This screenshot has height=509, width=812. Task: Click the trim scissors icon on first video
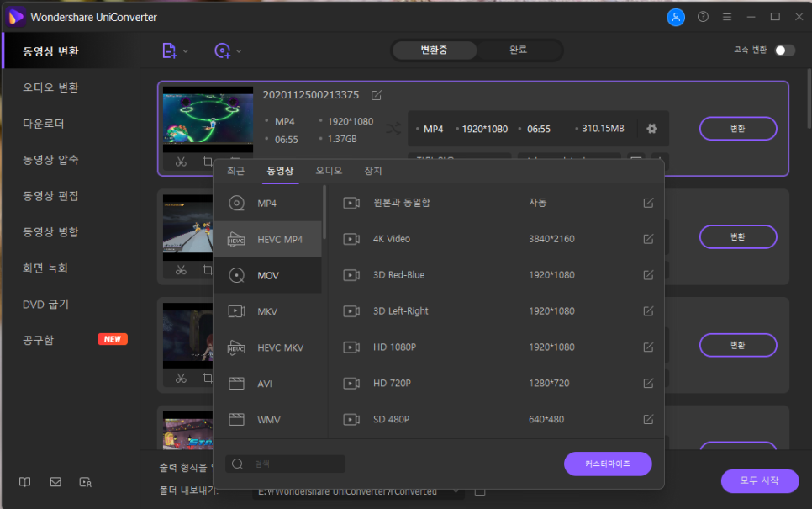tap(181, 162)
